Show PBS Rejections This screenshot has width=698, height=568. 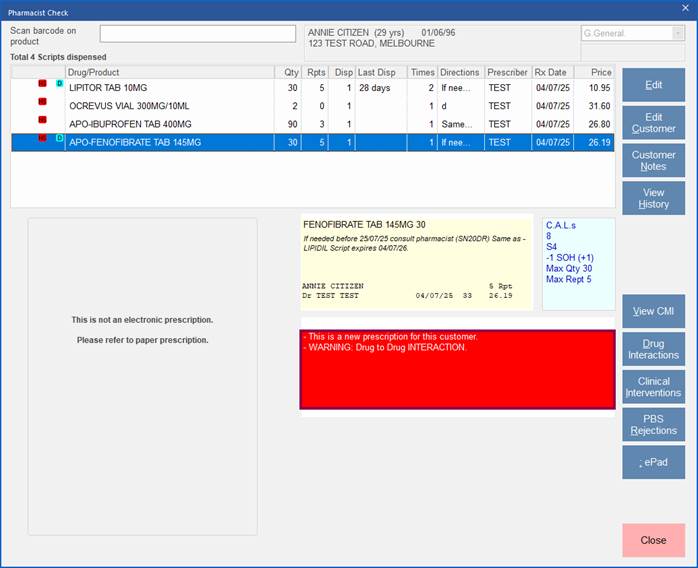click(653, 425)
